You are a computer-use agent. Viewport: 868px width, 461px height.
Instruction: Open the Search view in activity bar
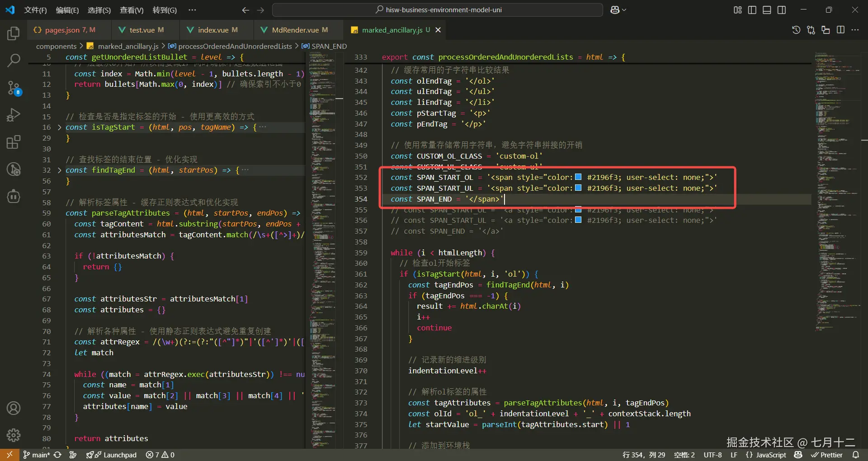click(14, 60)
